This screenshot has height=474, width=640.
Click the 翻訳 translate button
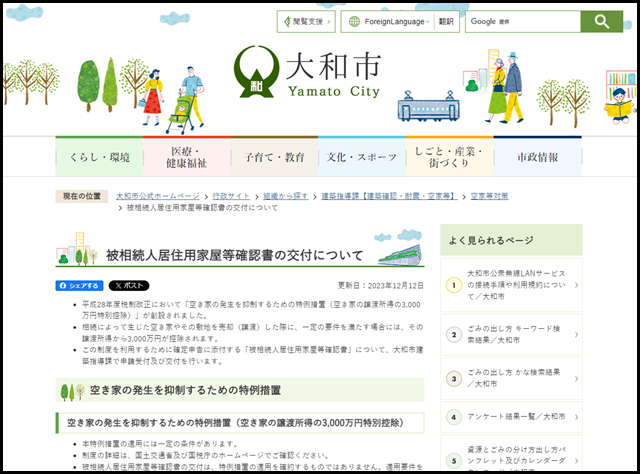(446, 21)
